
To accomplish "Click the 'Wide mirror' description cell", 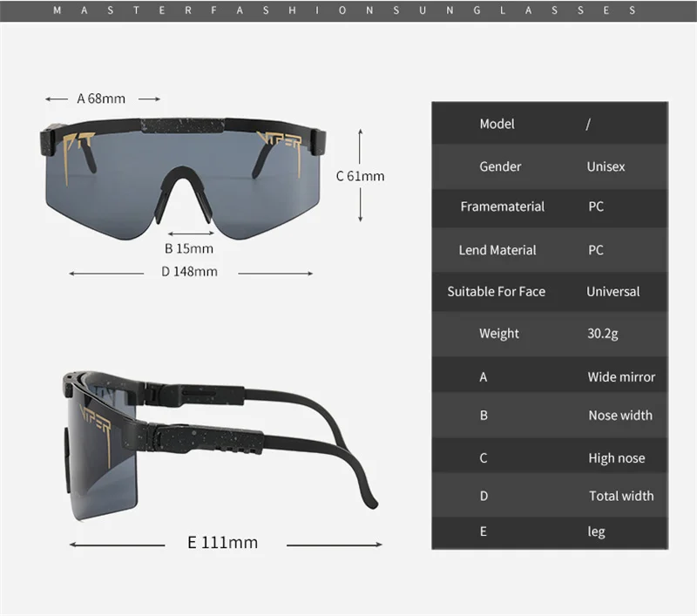I will tap(621, 377).
